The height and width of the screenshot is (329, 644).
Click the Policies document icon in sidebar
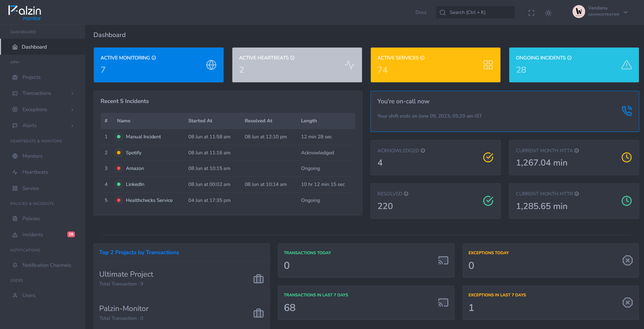tap(15, 219)
